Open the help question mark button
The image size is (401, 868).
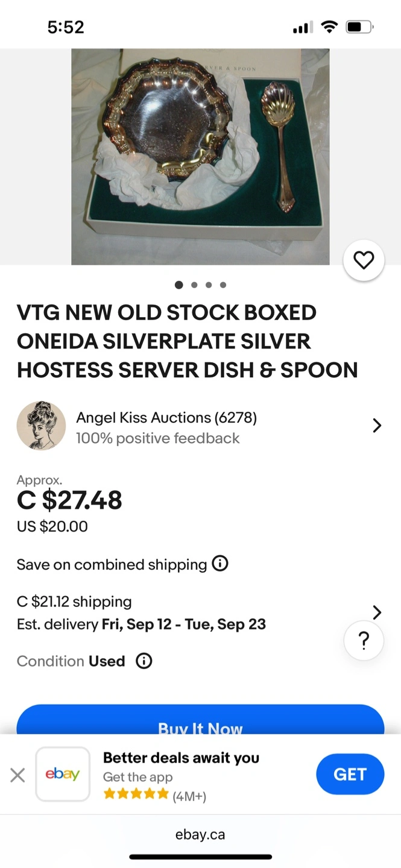[x=364, y=641]
